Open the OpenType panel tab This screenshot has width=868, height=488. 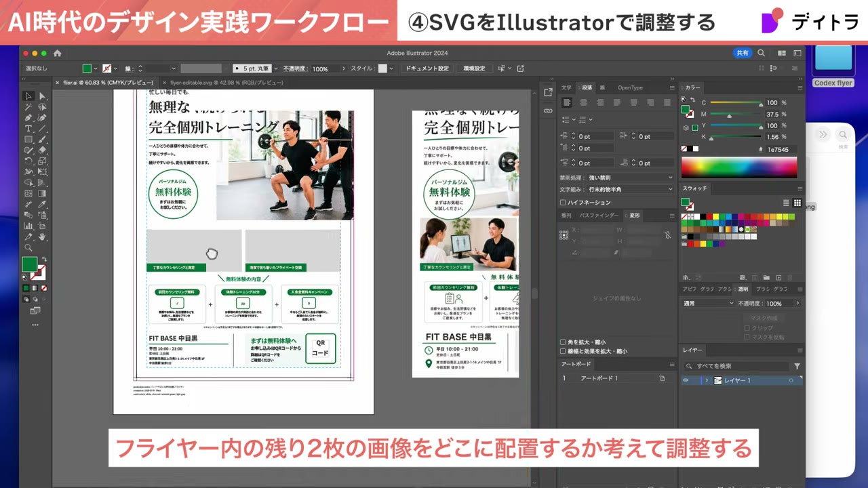point(630,87)
